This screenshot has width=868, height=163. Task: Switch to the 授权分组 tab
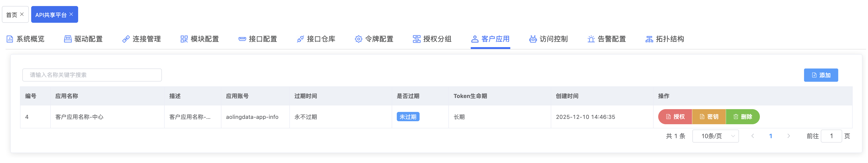432,39
